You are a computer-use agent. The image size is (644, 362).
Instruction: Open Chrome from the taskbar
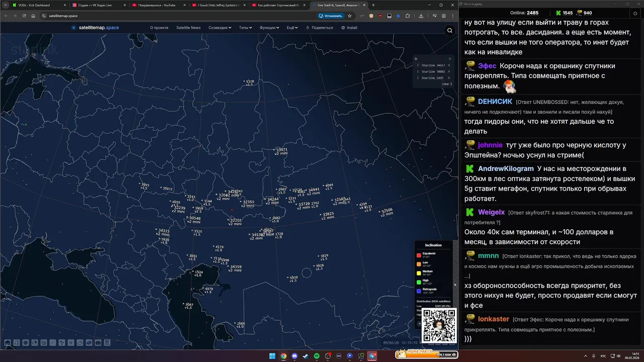[x=283, y=356]
